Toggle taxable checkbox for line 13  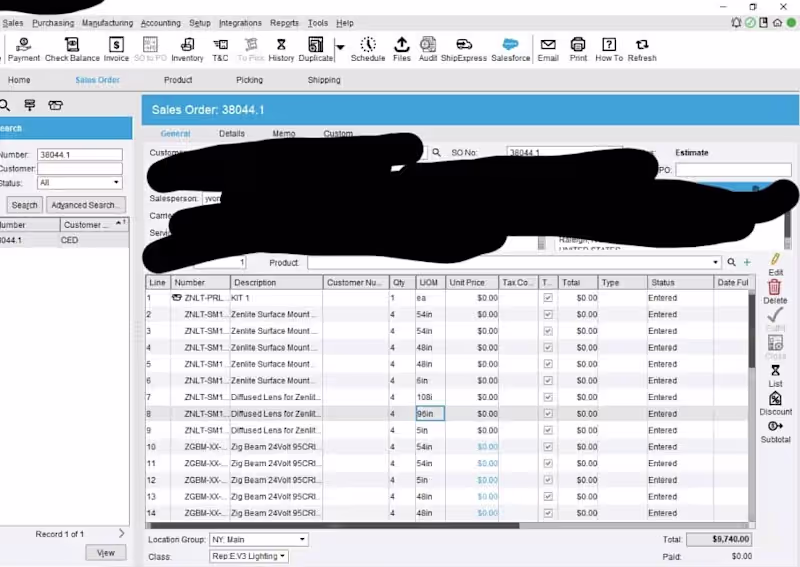click(548, 497)
